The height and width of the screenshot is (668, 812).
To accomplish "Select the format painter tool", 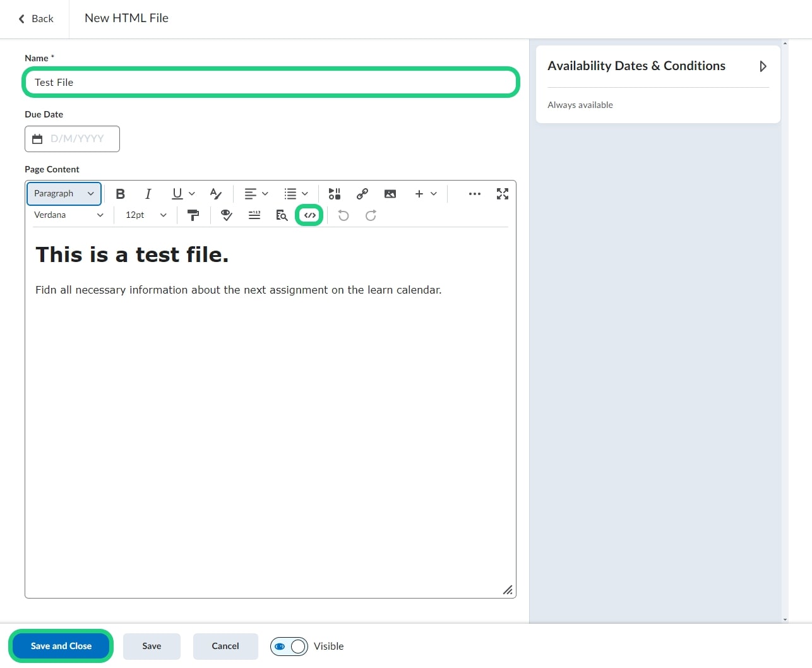I will coord(193,215).
